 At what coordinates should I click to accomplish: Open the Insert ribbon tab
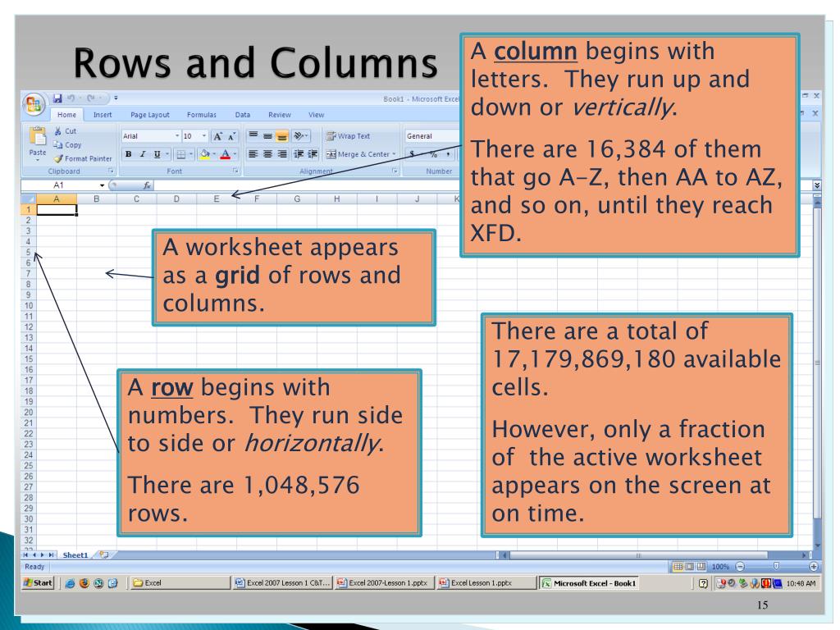tap(103, 115)
